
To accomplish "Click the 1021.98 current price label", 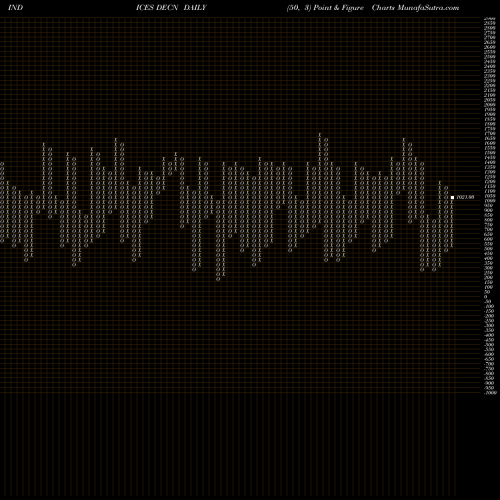I will click(465, 197).
